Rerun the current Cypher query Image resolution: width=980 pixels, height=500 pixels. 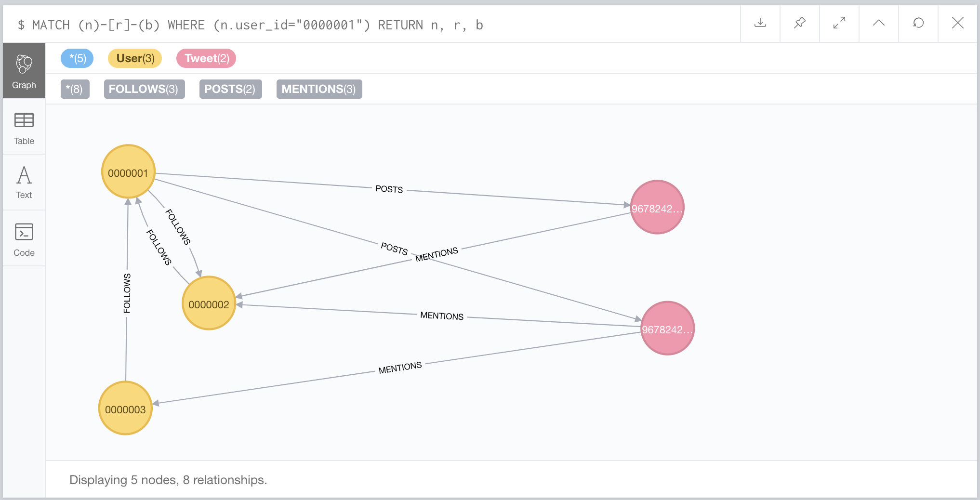coord(918,23)
